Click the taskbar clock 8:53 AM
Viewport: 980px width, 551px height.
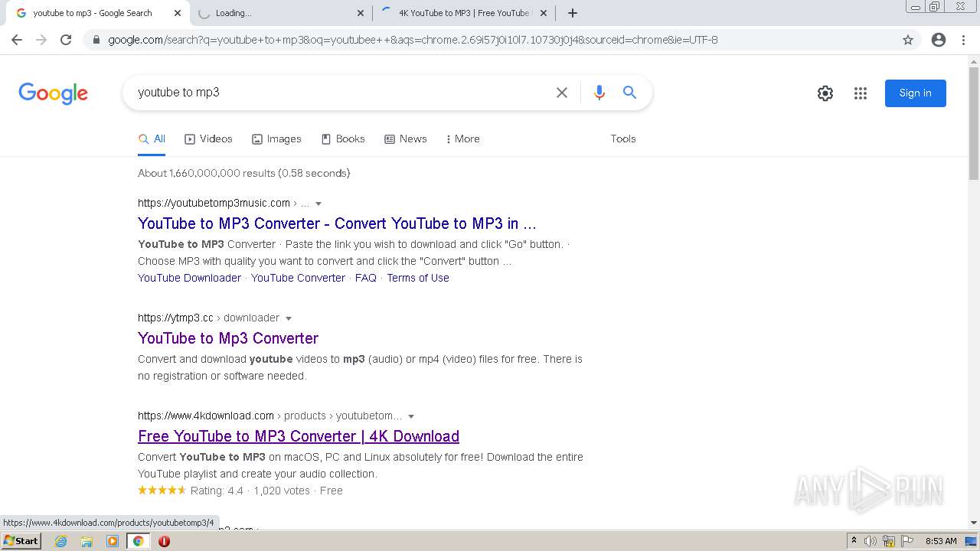[x=941, y=541]
